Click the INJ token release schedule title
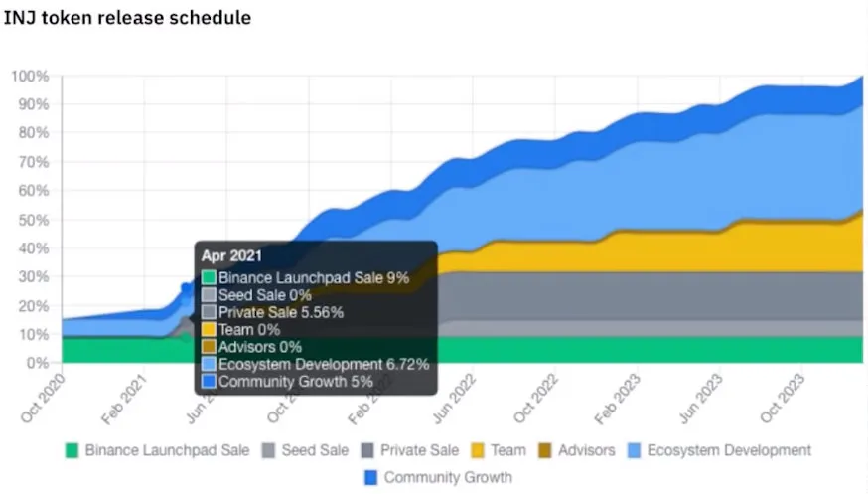This screenshot has width=868, height=494. pos(128,18)
